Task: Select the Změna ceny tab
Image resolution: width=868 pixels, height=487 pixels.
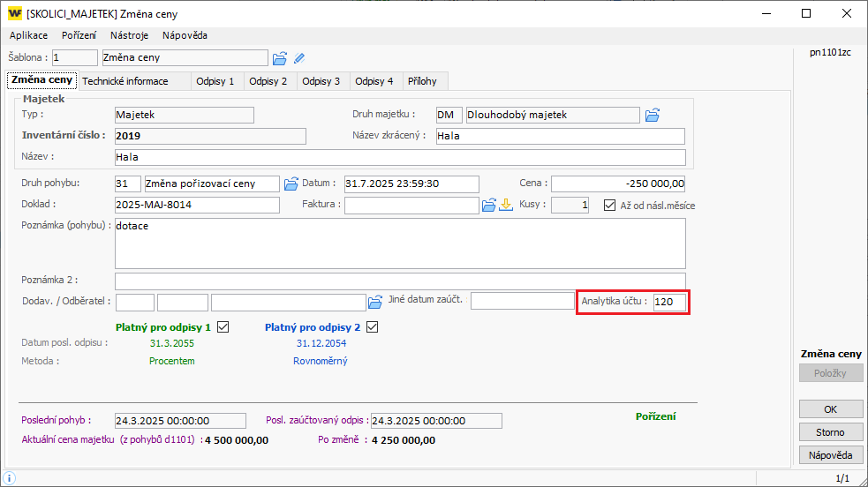Action: (x=42, y=79)
